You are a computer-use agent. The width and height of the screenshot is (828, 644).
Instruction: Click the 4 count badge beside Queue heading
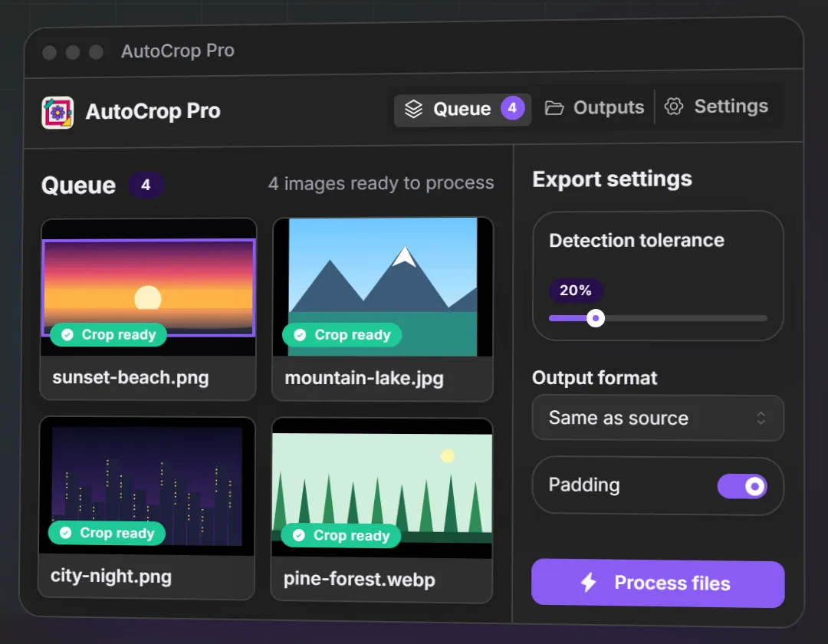(x=146, y=185)
